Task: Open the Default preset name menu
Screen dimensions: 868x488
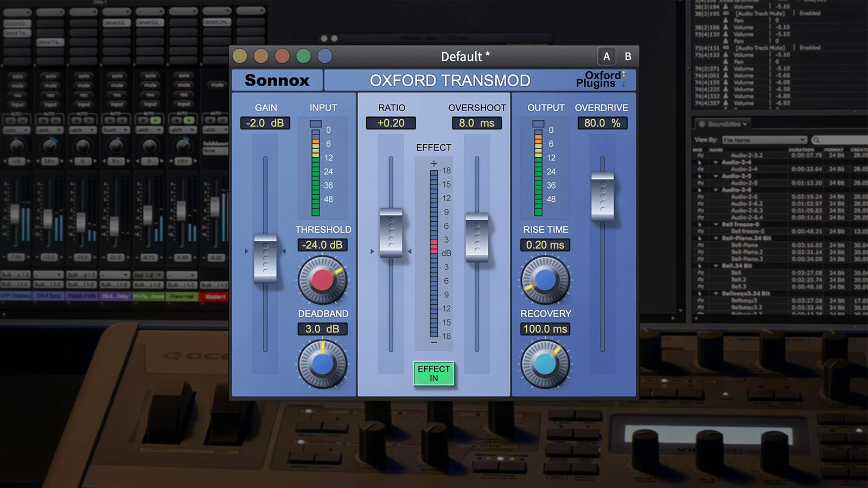Action: pos(465,56)
